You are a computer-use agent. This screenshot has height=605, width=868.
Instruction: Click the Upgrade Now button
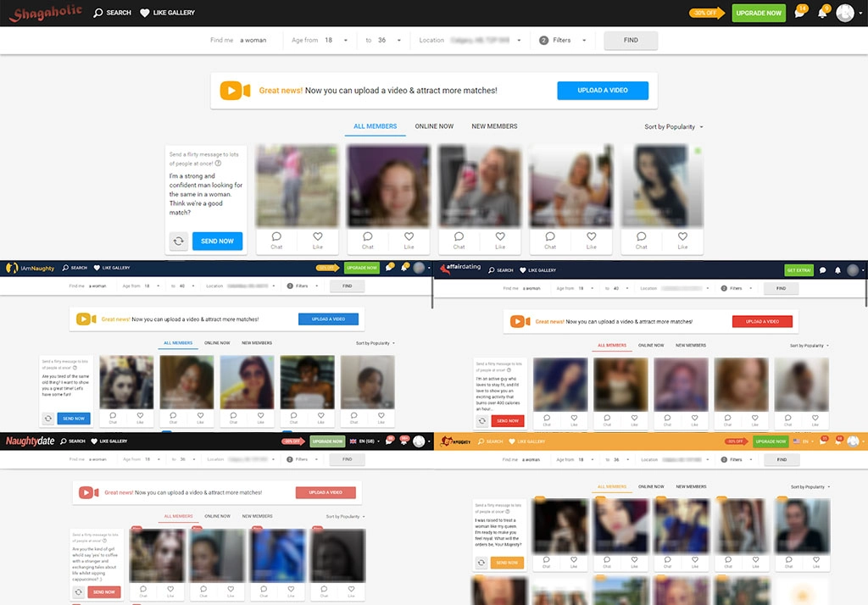click(758, 13)
